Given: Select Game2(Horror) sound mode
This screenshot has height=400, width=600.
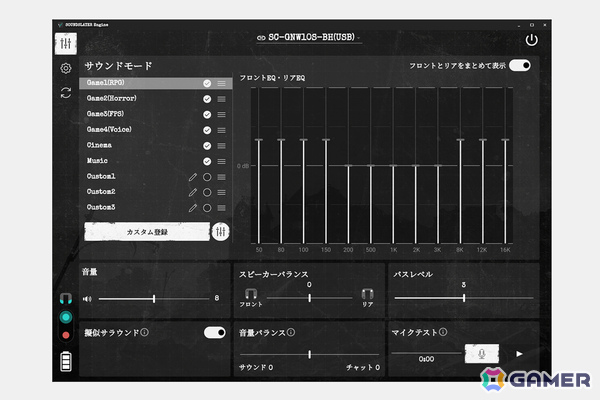Looking at the screenshot, I should pyautogui.click(x=156, y=99).
